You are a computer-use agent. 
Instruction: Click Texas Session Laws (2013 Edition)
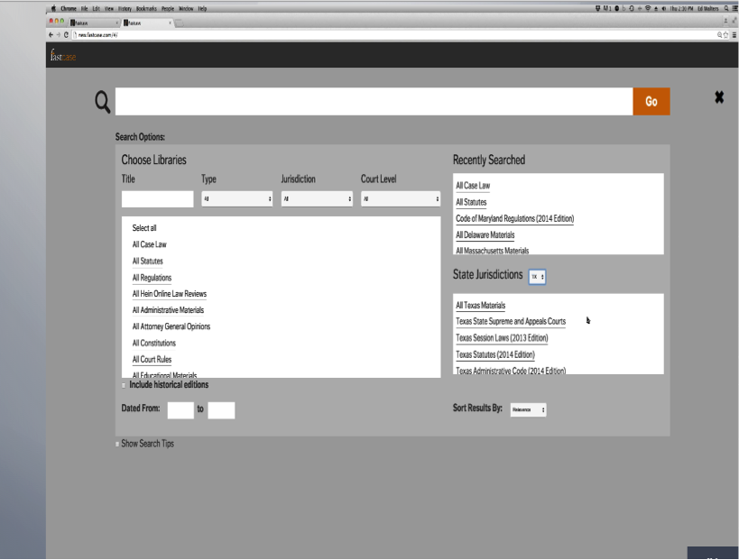click(x=502, y=337)
